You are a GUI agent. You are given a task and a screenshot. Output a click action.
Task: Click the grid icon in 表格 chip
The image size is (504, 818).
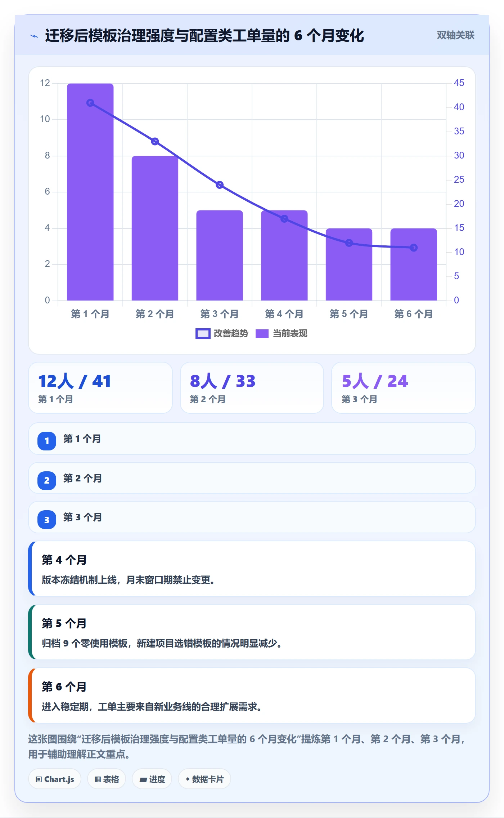98,779
